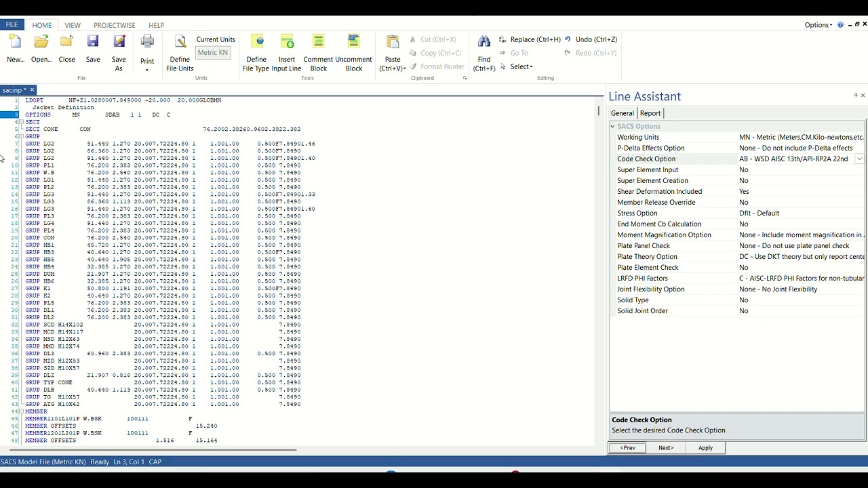Click the Next> button
Image resolution: width=868 pixels, height=488 pixels.
[x=666, y=447]
